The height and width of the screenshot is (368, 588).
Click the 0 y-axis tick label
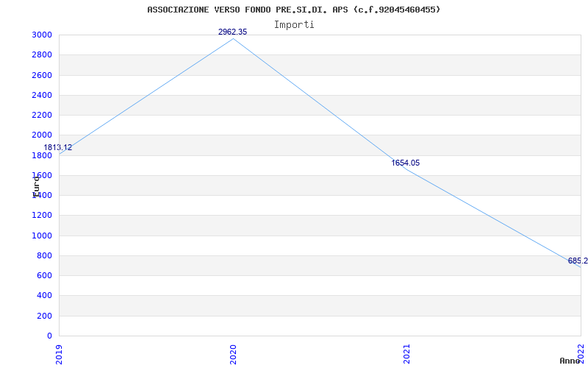coord(49,336)
